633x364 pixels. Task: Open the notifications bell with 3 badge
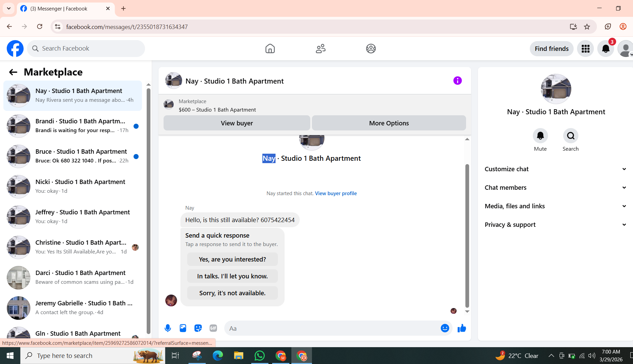click(x=606, y=49)
